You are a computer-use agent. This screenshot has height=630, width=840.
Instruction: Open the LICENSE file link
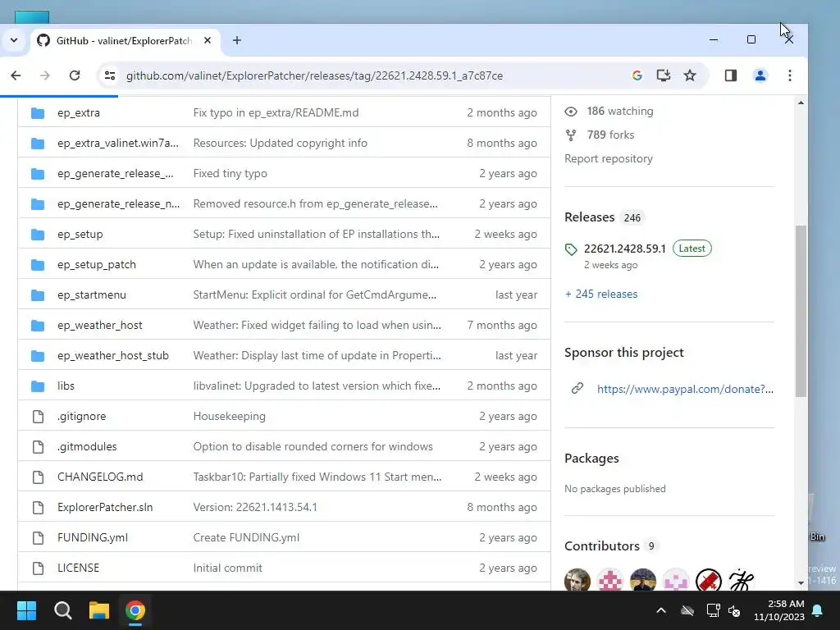(x=78, y=568)
